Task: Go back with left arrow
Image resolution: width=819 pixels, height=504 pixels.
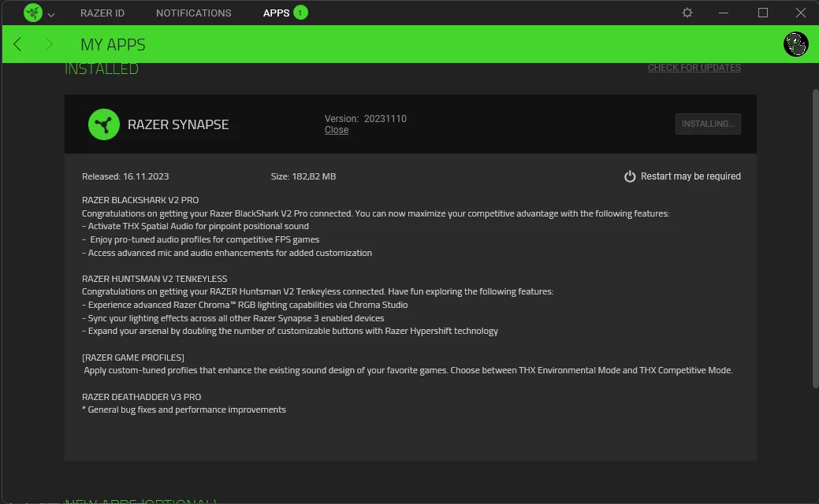Action: (x=18, y=44)
